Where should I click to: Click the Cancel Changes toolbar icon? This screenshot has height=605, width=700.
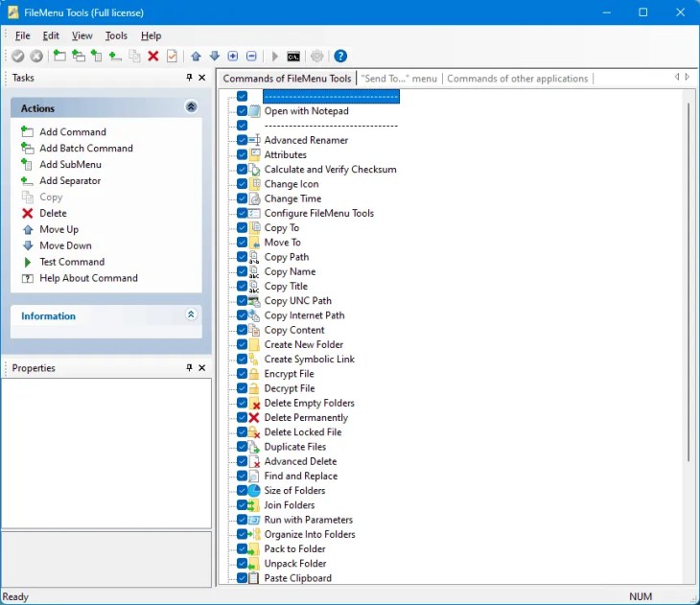[36, 57]
